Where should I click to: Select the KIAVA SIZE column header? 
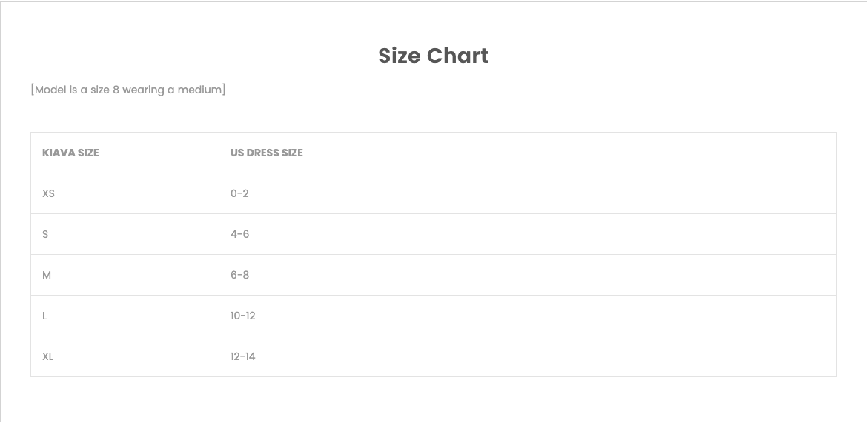click(x=70, y=153)
